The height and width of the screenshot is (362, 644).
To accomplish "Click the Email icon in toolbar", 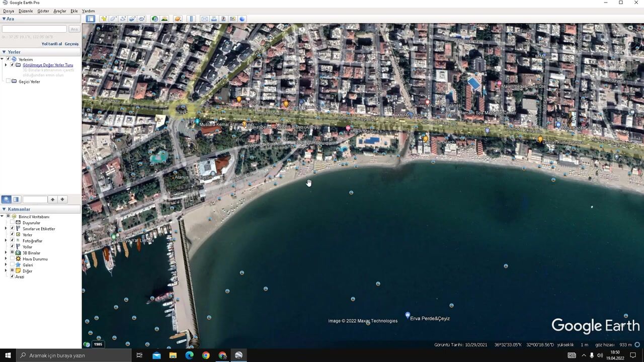I will pos(204,19).
